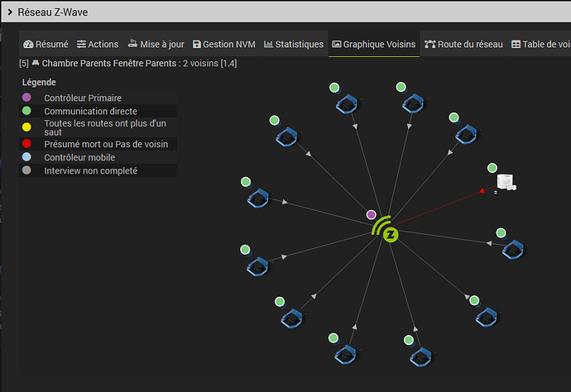Image resolution: width=571 pixels, height=392 pixels.
Task: Click the top-left blue module at graph top
Action: [347, 104]
